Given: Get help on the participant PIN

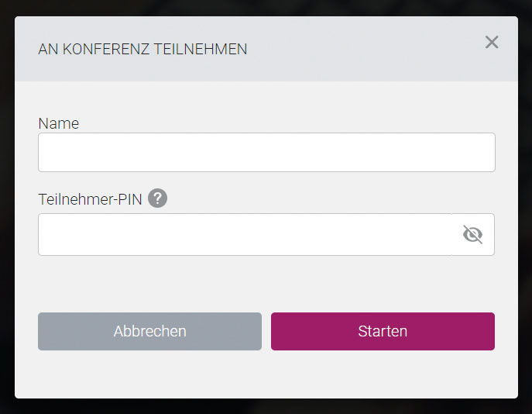Looking at the screenshot, I should [157, 198].
